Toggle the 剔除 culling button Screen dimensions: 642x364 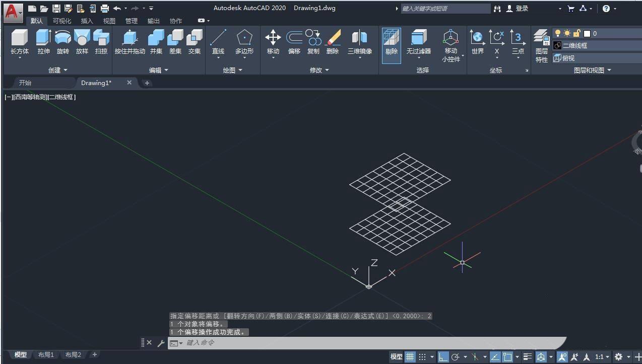pos(392,45)
